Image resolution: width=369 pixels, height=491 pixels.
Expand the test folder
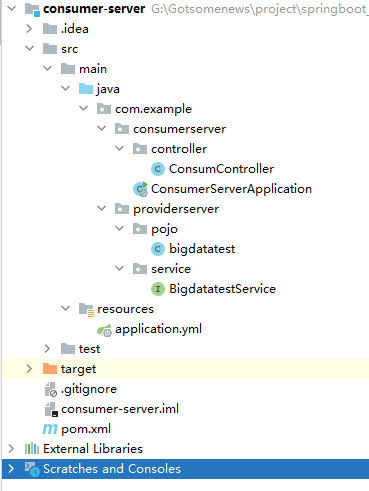point(47,349)
